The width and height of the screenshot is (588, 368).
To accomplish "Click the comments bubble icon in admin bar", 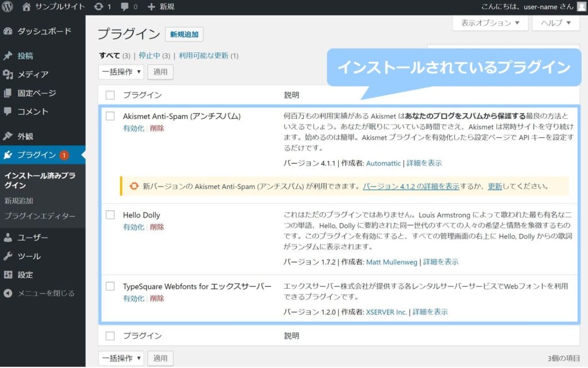I will click(125, 7).
